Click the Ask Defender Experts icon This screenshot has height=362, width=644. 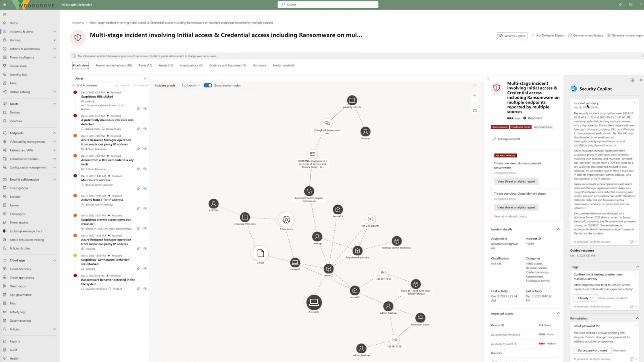click(x=533, y=35)
